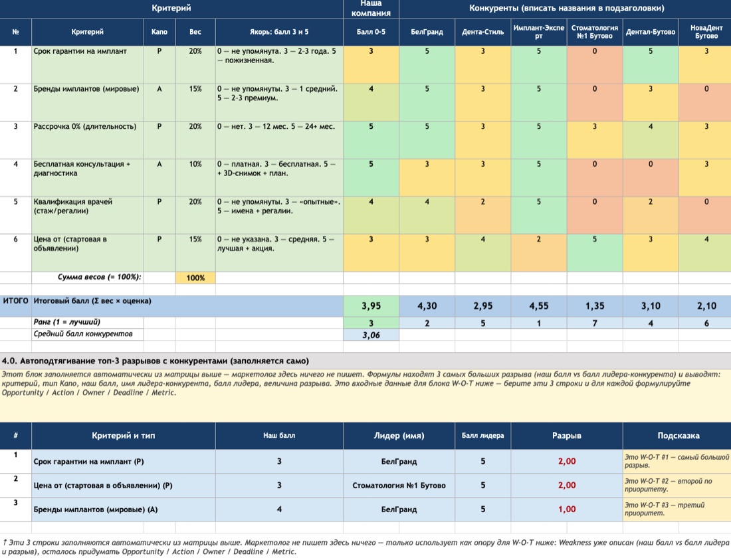Click the 'Рассрочка 0% (длительность)' cell

click(x=88, y=140)
